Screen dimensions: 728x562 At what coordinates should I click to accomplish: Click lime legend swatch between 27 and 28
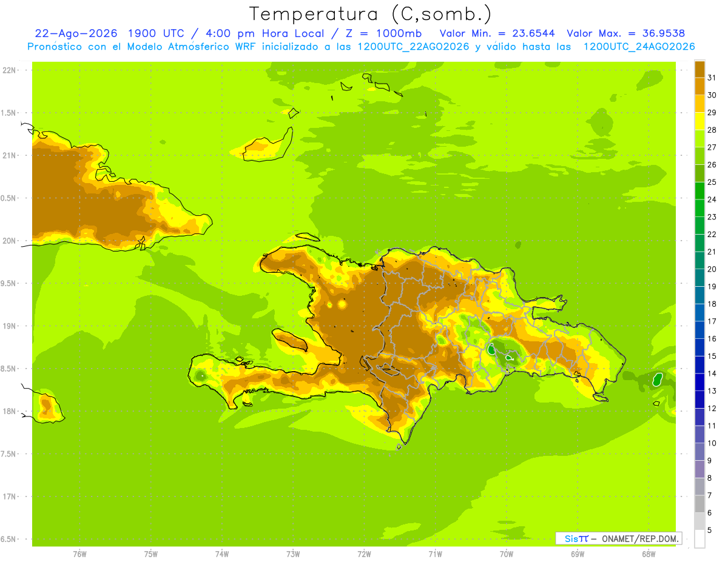(x=699, y=139)
